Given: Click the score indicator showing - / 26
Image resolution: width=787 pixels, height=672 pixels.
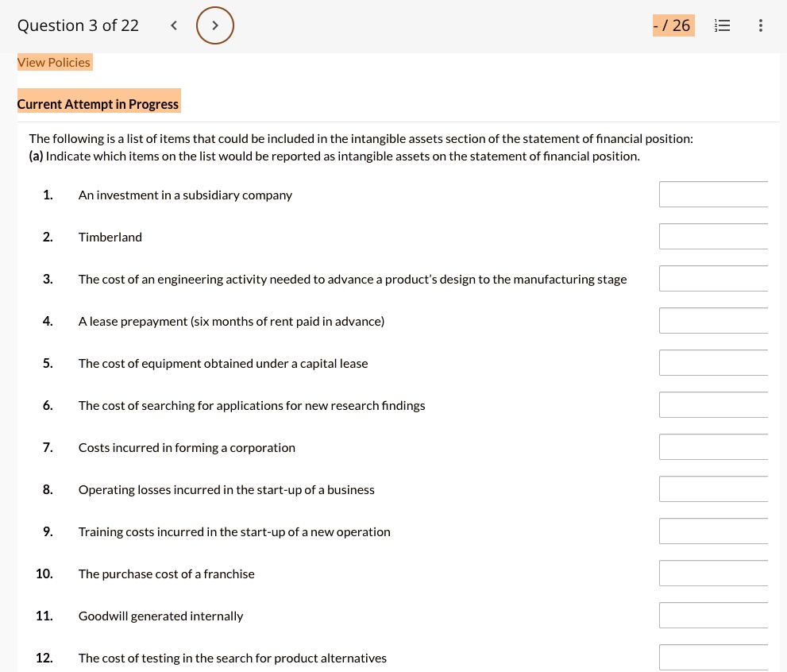Looking at the screenshot, I should point(673,25).
